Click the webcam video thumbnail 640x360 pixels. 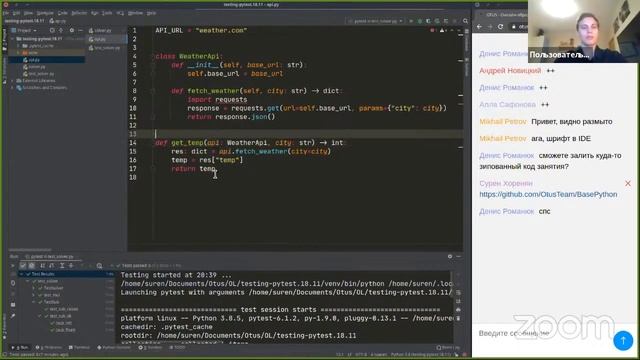click(x=584, y=31)
